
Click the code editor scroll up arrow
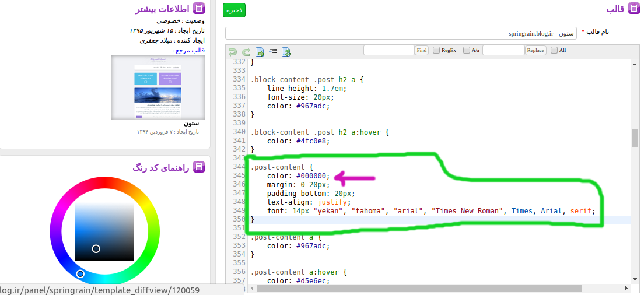point(635,64)
